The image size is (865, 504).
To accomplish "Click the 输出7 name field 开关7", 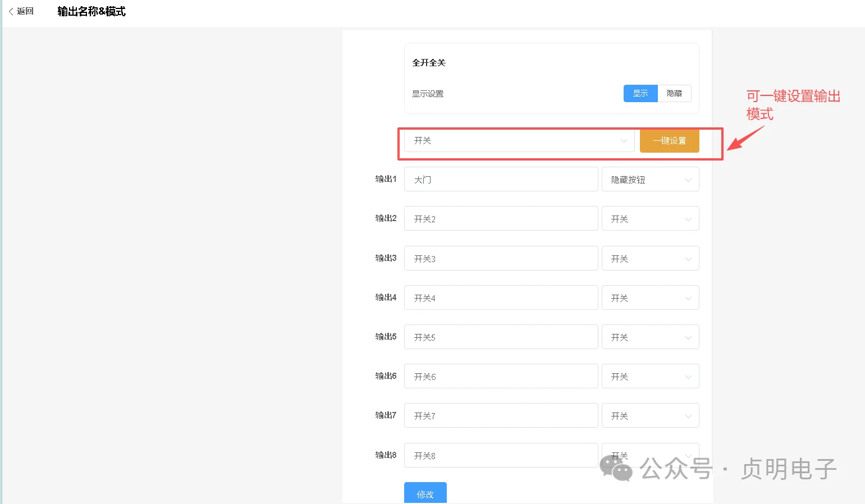I will [501, 416].
